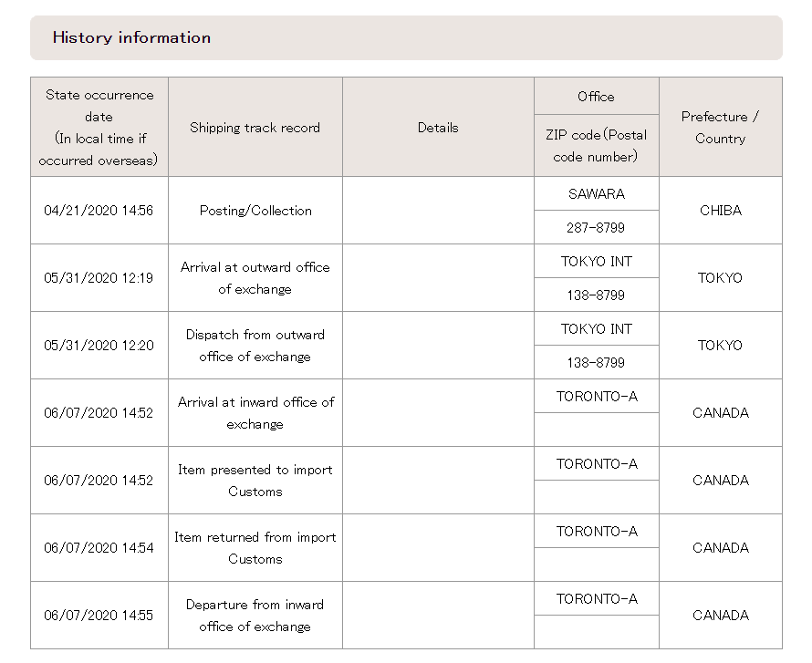Click Item returned from import Customs

click(x=255, y=548)
